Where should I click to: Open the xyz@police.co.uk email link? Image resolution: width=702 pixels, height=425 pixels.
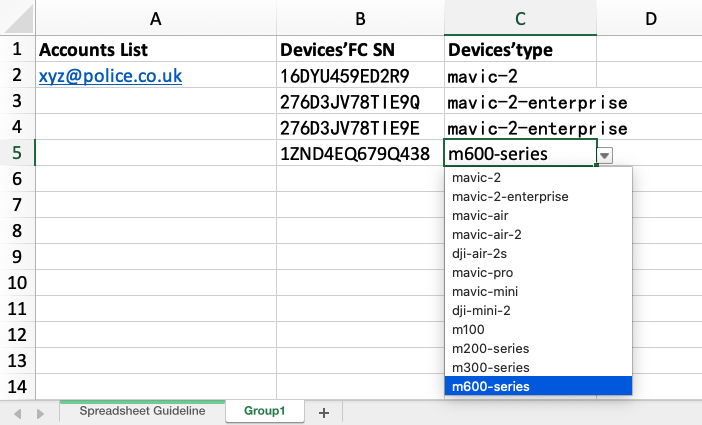(x=110, y=76)
